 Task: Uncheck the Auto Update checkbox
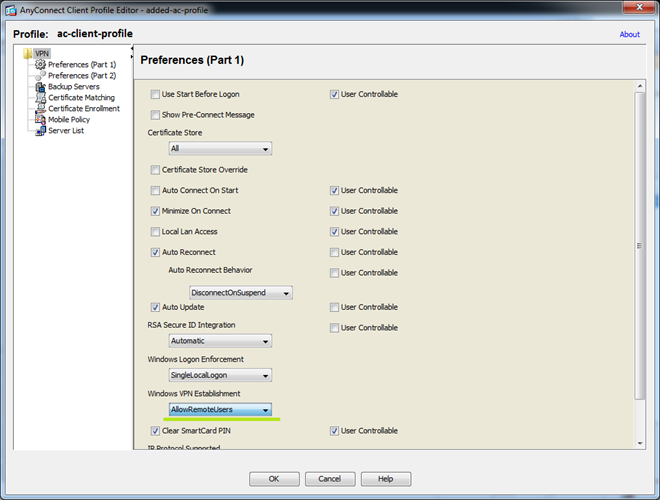point(155,307)
